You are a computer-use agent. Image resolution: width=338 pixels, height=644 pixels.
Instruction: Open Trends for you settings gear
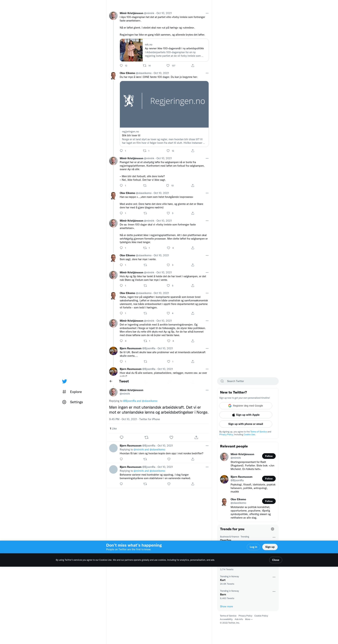coord(273,529)
